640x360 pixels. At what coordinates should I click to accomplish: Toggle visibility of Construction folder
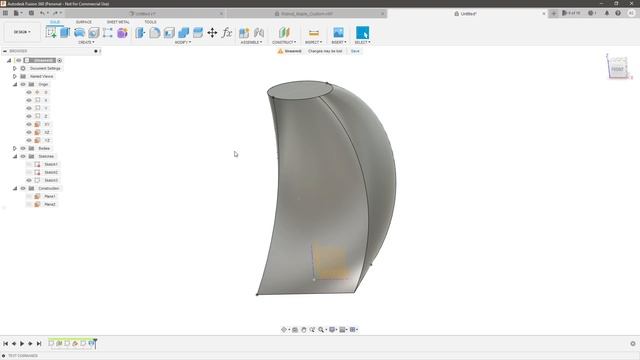pos(23,188)
